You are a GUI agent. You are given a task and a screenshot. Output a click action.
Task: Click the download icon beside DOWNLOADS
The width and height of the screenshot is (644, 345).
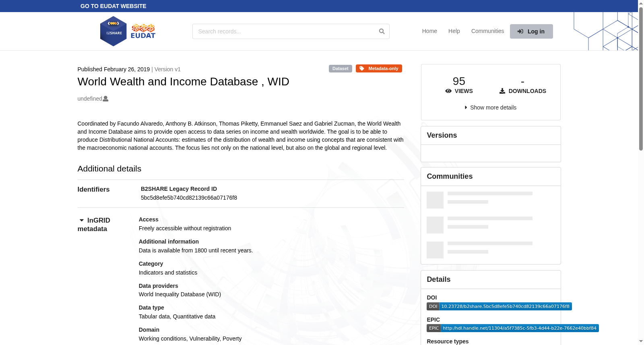[502, 91]
